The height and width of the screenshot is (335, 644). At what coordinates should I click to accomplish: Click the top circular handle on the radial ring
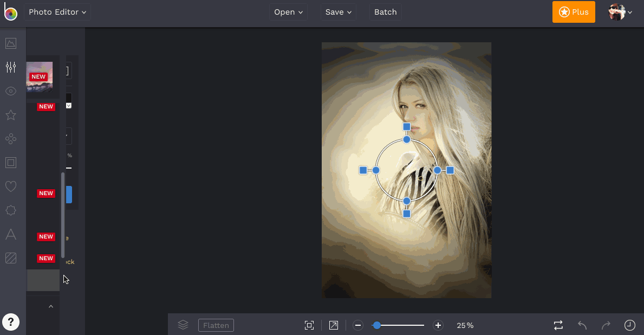[407, 140]
